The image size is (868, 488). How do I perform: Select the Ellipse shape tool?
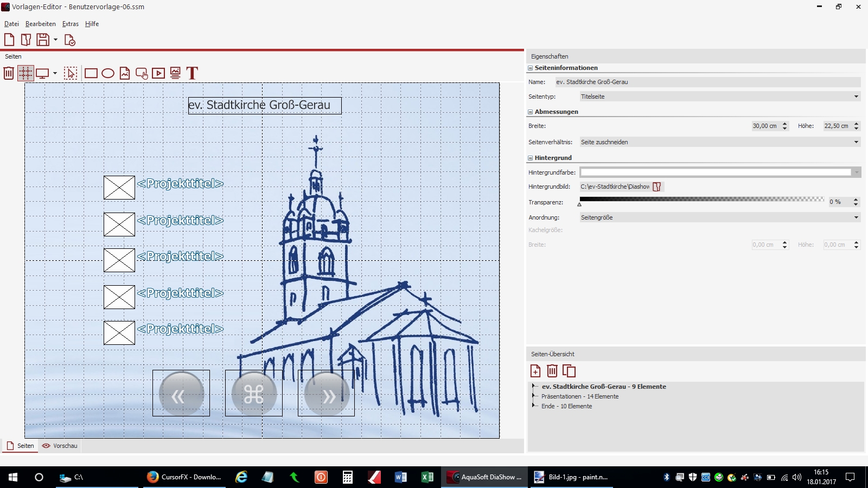click(x=108, y=73)
